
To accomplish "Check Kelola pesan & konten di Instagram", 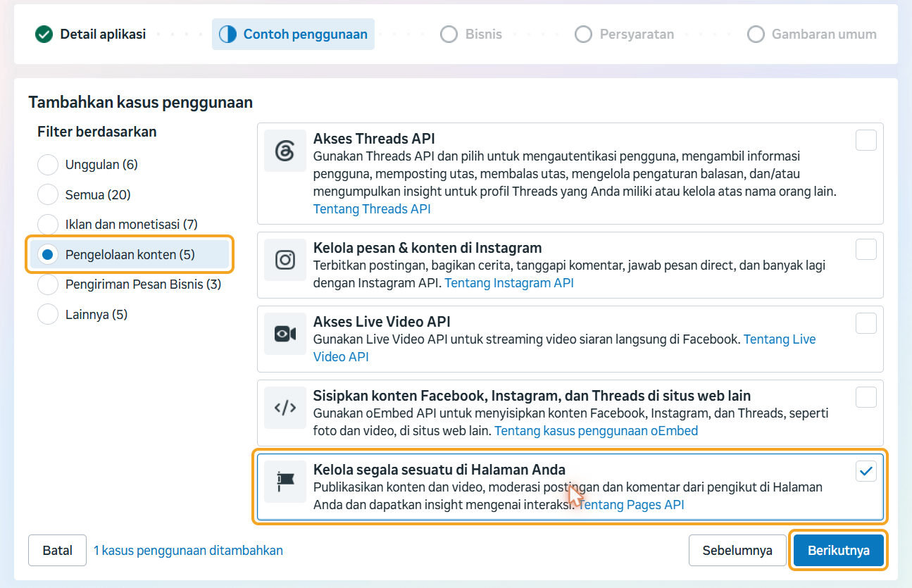I will [x=866, y=249].
